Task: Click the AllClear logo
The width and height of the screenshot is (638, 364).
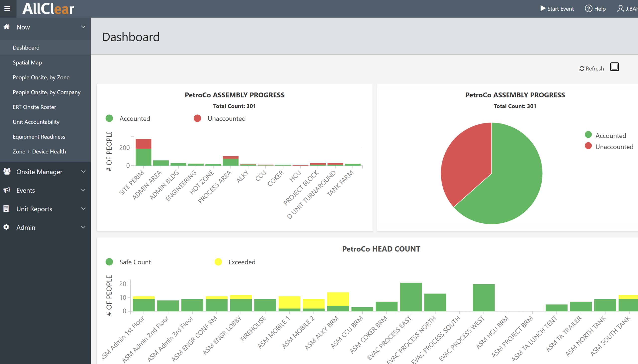Action: pyautogui.click(x=48, y=9)
